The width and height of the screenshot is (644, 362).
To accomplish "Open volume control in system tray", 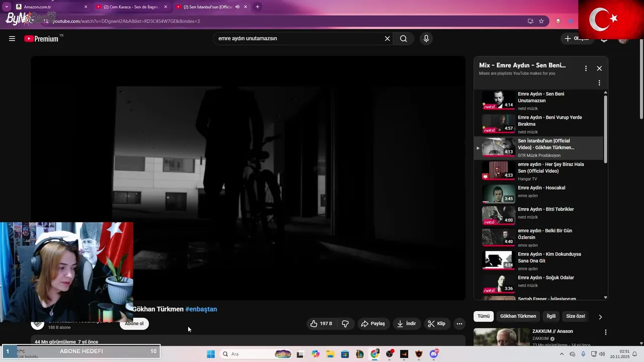I will coord(602,354).
